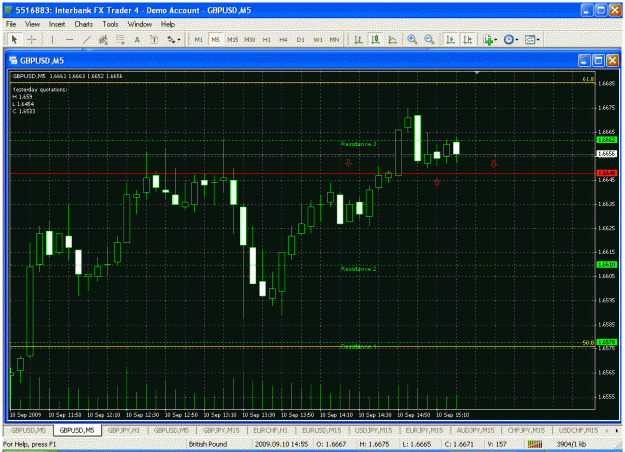Set timeframe to M30

(x=250, y=39)
